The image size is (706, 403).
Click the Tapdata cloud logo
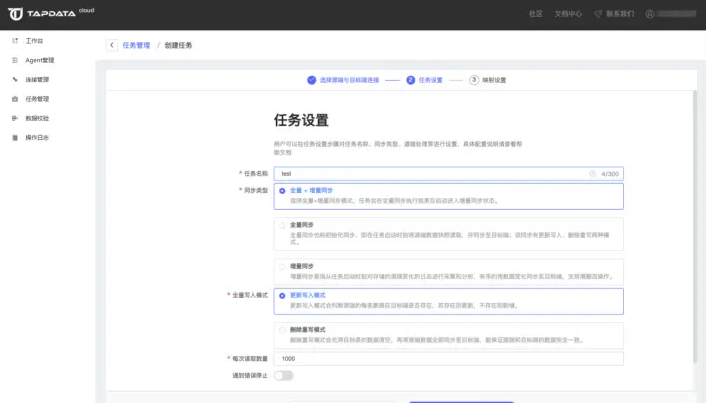[48, 14]
